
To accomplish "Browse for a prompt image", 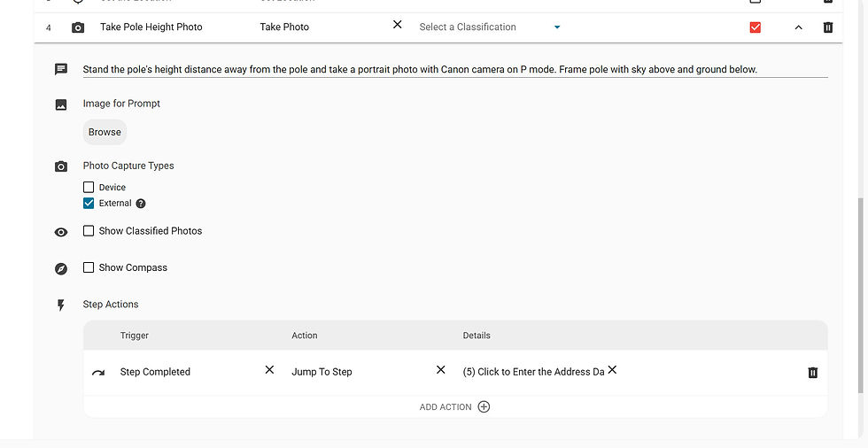I will click(105, 132).
